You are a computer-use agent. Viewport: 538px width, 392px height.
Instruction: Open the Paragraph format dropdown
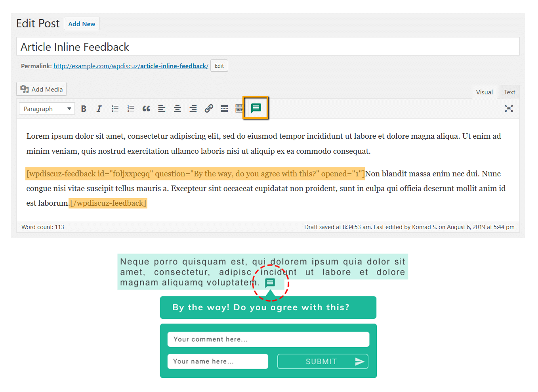click(47, 109)
